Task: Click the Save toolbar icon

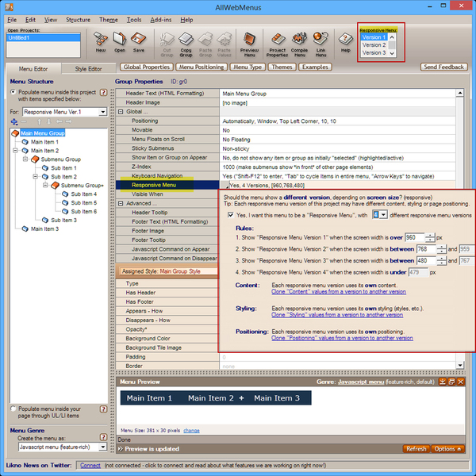Action: tap(138, 43)
